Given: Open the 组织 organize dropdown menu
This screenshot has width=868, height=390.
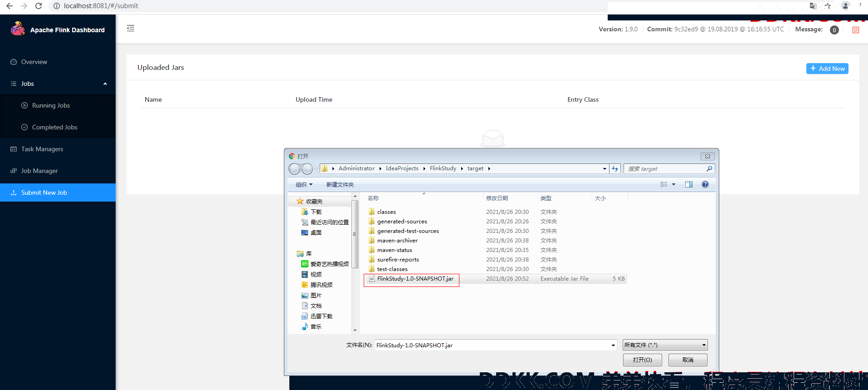Looking at the screenshot, I should [304, 184].
